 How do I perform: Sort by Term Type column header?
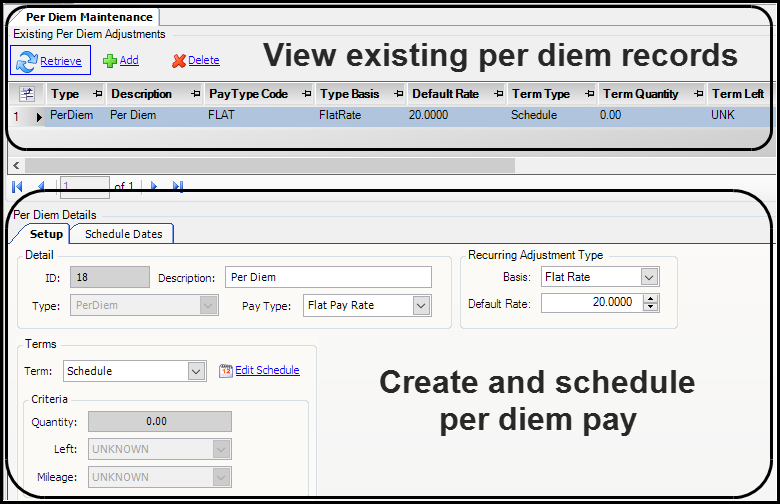[541, 94]
